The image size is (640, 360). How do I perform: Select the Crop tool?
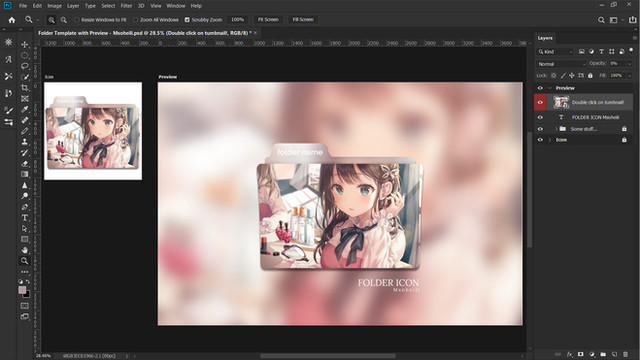pyautogui.click(x=24, y=87)
